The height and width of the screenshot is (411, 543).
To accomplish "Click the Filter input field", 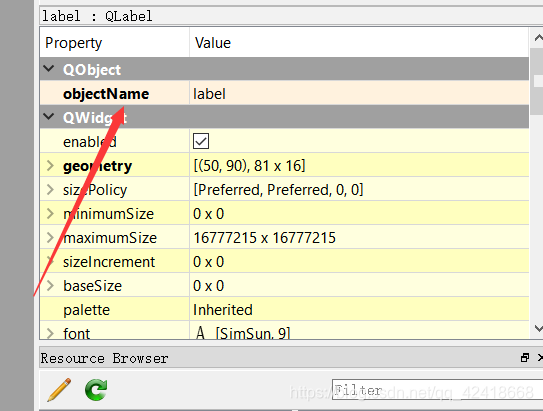I will pos(437,390).
